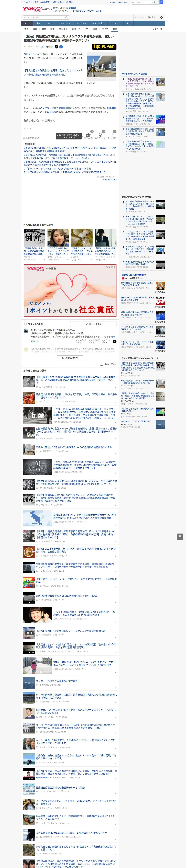Toggle the コメント非表示 checkbox
The image size is (186, 868).
[102, 364]
